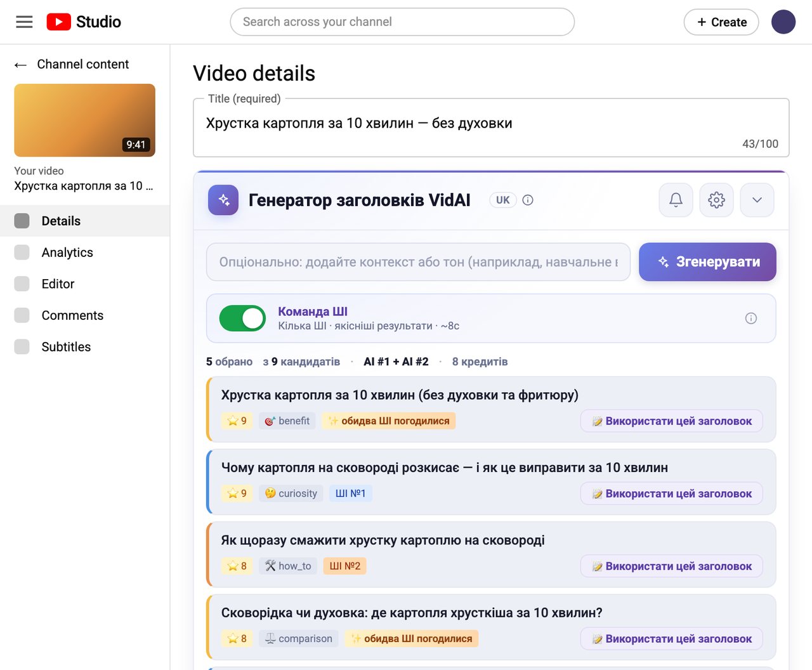Use title 'Як щоразу смажити хрустку картоплю'
The width and height of the screenshot is (812, 670).
[672, 567]
